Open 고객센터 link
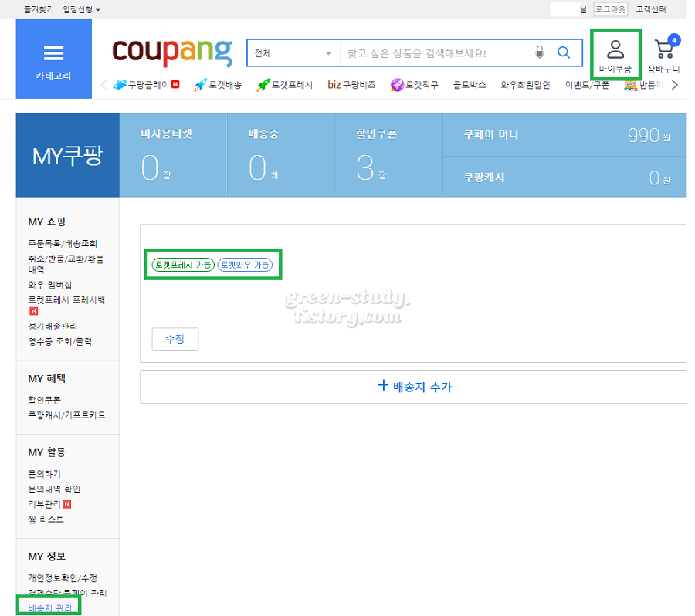 tap(651, 9)
